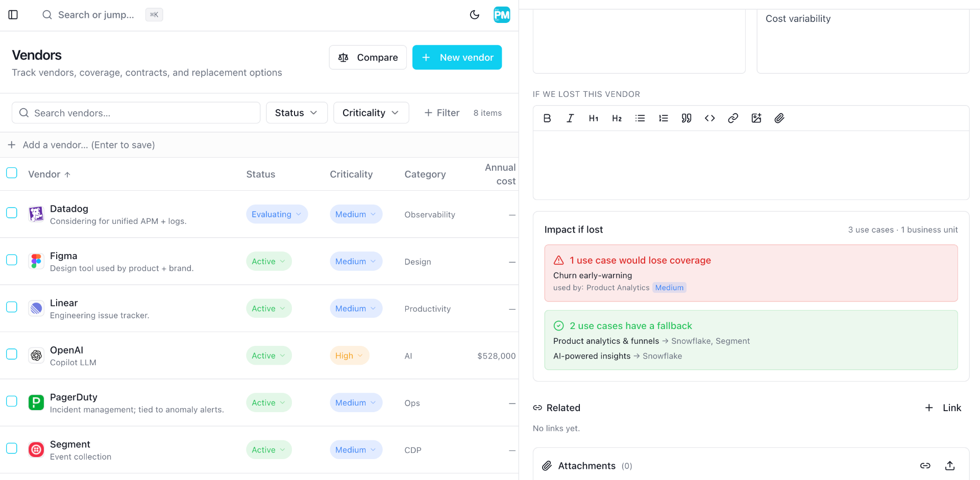Screen dimensions: 980x480
Task: Check the Segment row checkbox
Action: [12, 448]
